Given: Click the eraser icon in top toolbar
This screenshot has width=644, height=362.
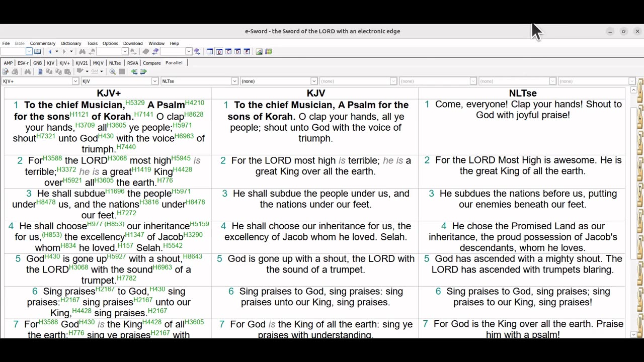Looking at the screenshot, I should pos(155,51).
